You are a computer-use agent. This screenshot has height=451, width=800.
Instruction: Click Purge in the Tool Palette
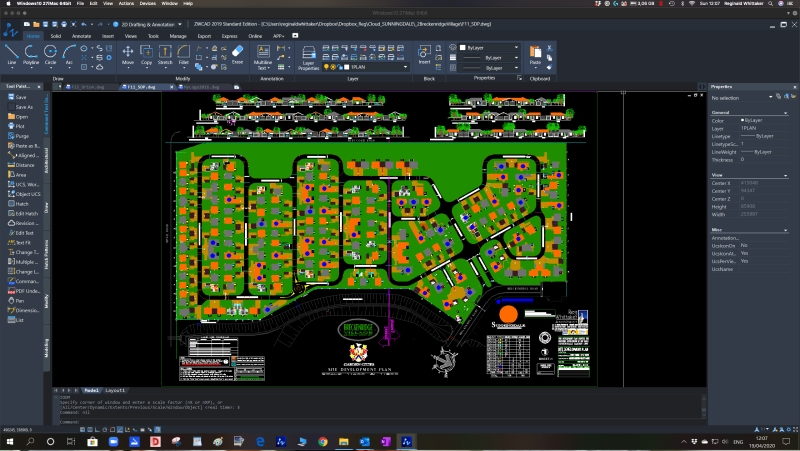22,136
